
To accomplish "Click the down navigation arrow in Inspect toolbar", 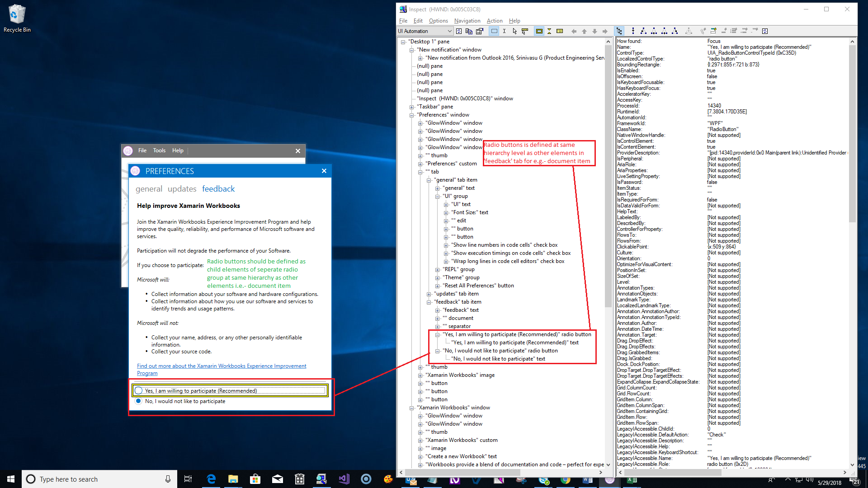I will click(594, 31).
